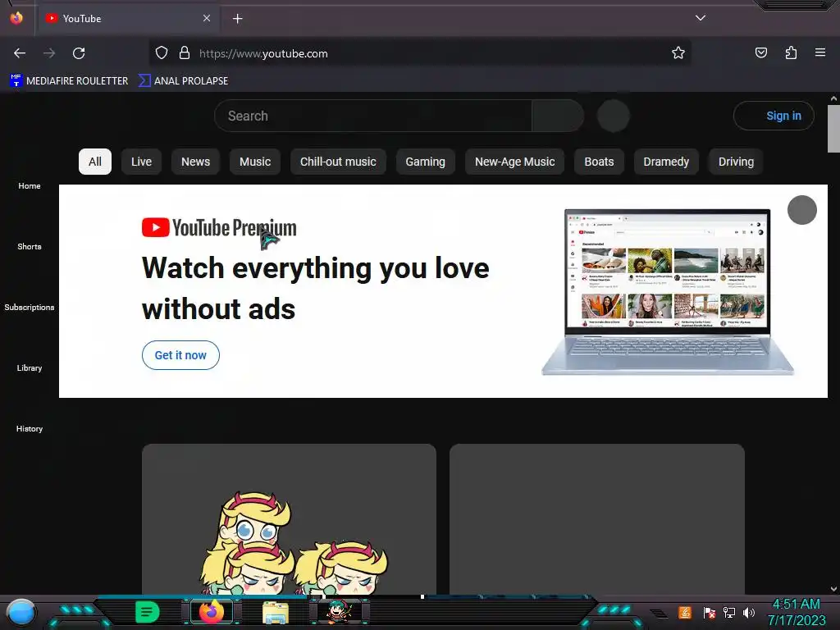This screenshot has height=630, width=840.
Task: Reload the YouTube page
Action: click(79, 53)
